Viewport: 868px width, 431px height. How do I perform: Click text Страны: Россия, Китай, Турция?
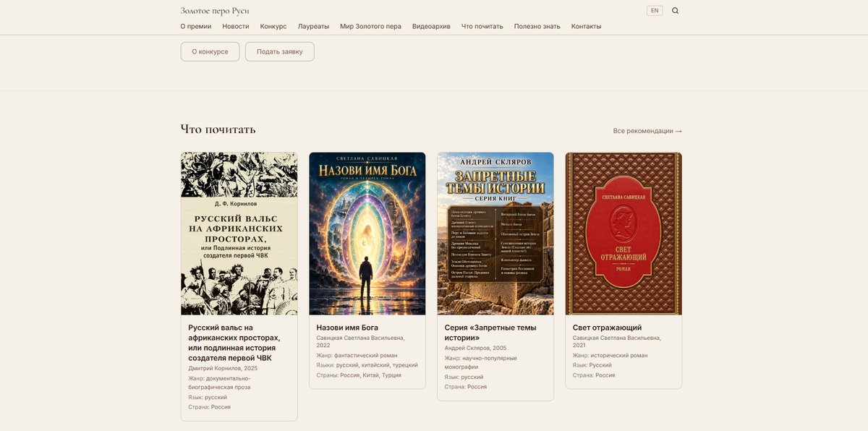359,375
